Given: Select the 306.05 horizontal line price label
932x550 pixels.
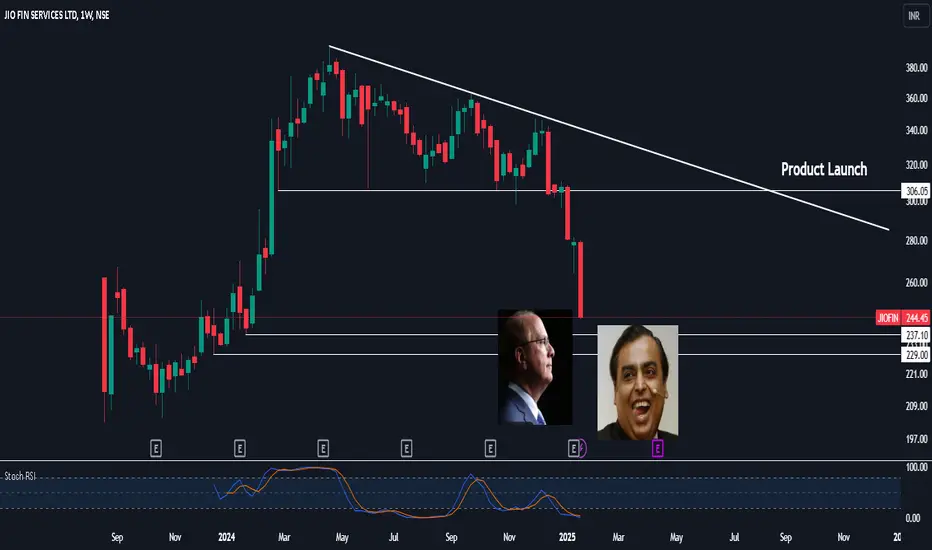Looking at the screenshot, I should pos(916,191).
